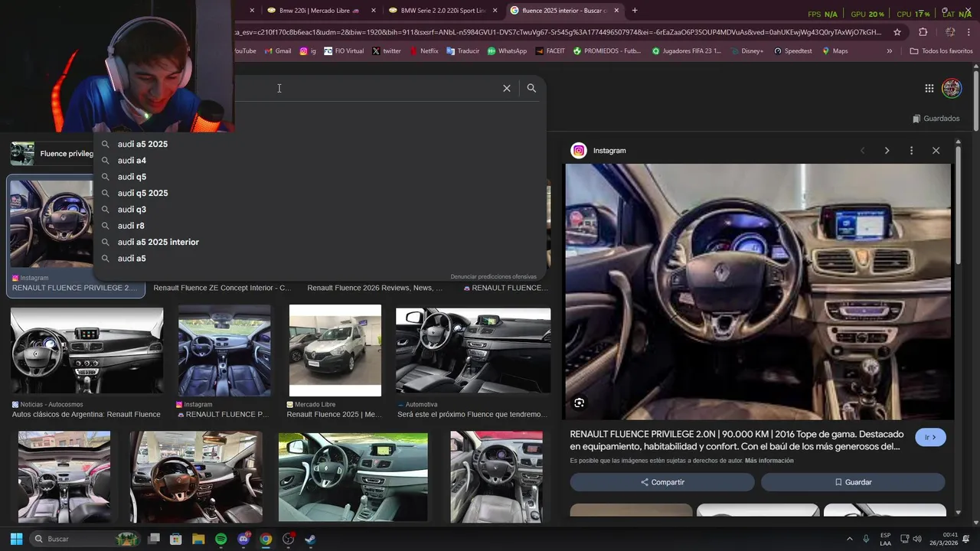980x551 pixels.
Task: Open the Mercado Libre 'Renault Fluence 2025' result
Action: pyautogui.click(x=335, y=350)
